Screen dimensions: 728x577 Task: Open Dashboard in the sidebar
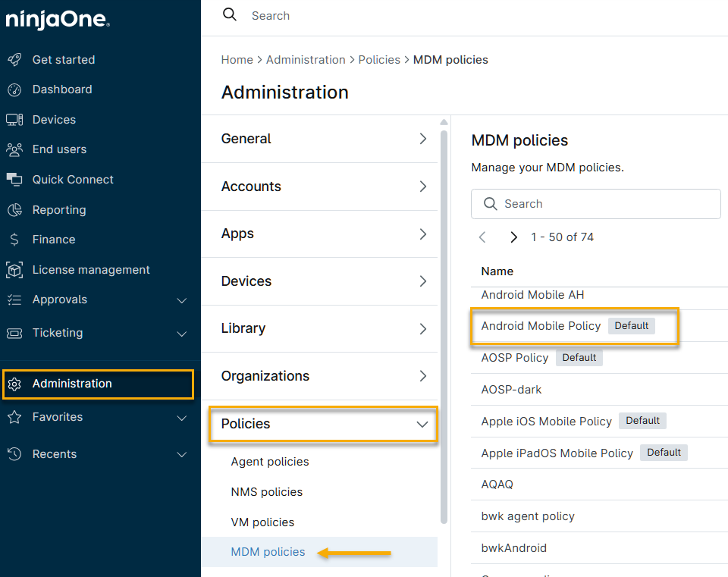pyautogui.click(x=62, y=89)
